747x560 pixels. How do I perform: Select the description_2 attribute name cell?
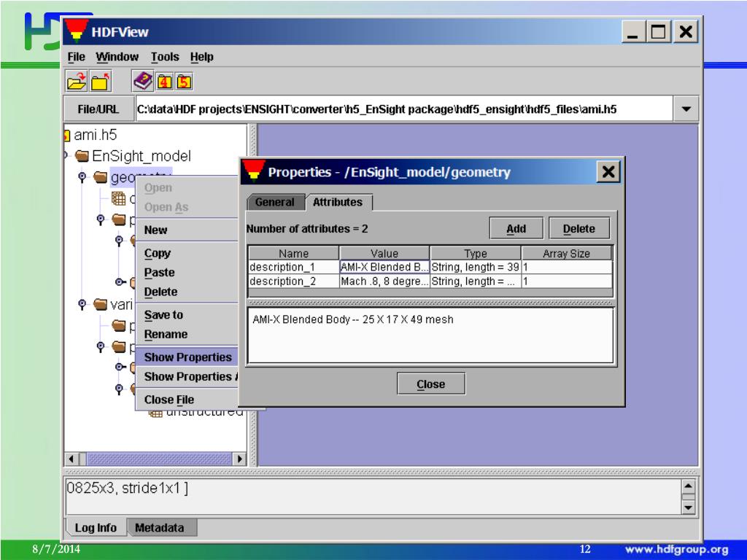coord(293,281)
